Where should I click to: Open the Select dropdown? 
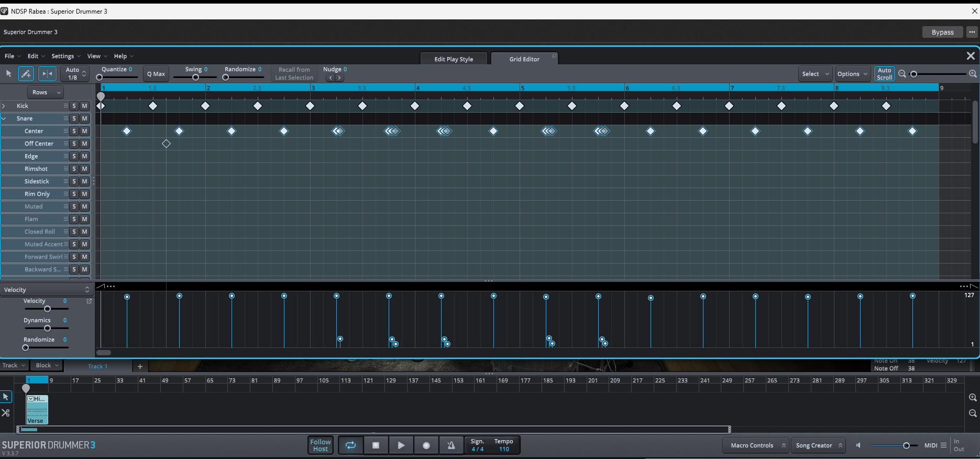[x=815, y=74]
